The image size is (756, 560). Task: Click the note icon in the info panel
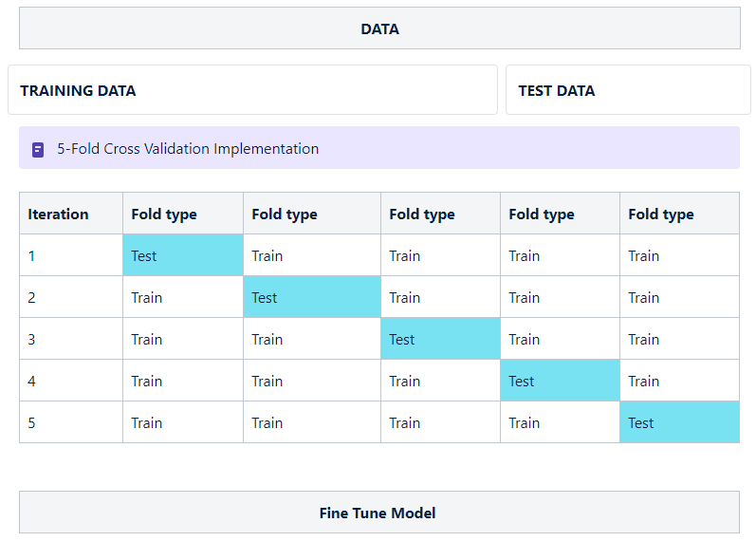pyautogui.click(x=38, y=149)
